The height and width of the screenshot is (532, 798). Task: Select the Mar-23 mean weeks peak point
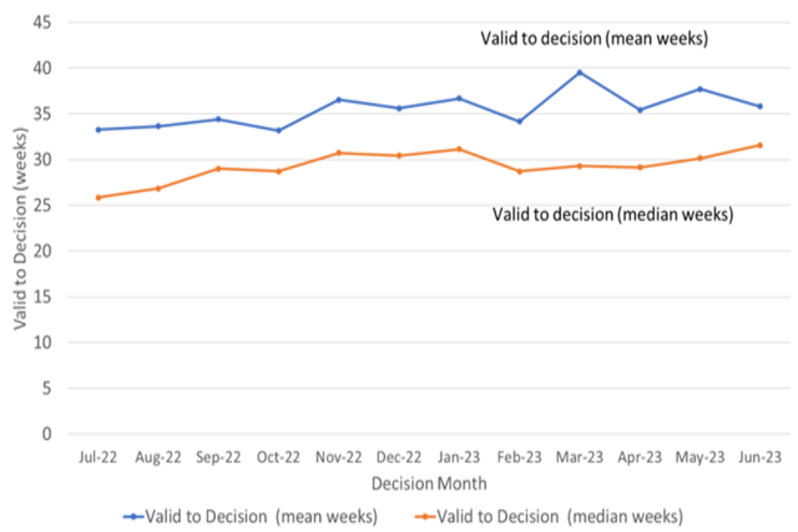[579, 72]
